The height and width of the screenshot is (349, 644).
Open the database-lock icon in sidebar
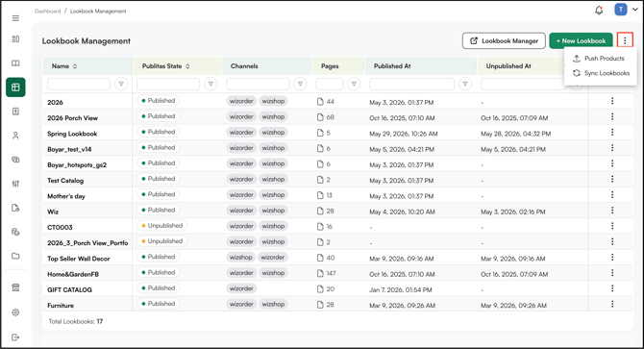pyautogui.click(x=15, y=232)
